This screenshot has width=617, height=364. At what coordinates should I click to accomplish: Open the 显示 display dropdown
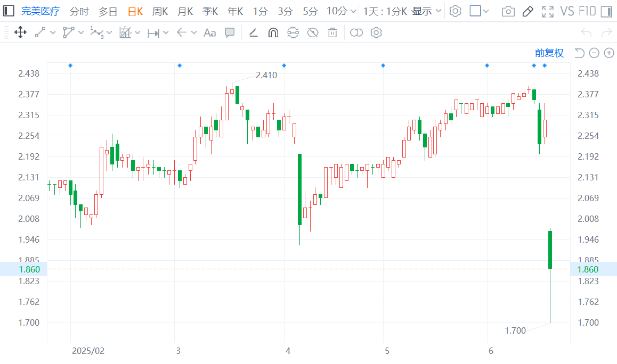point(427,11)
